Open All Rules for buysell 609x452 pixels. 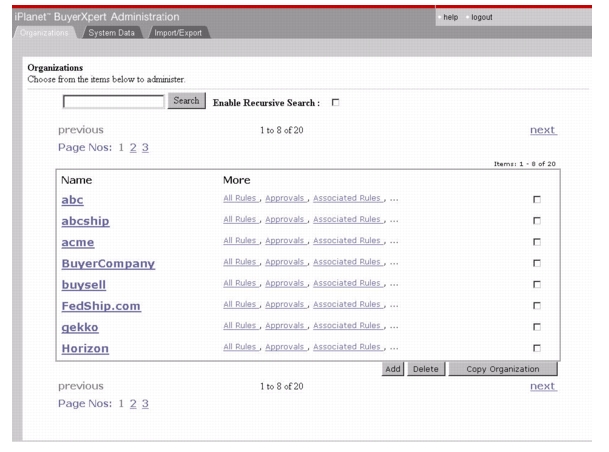click(x=240, y=283)
